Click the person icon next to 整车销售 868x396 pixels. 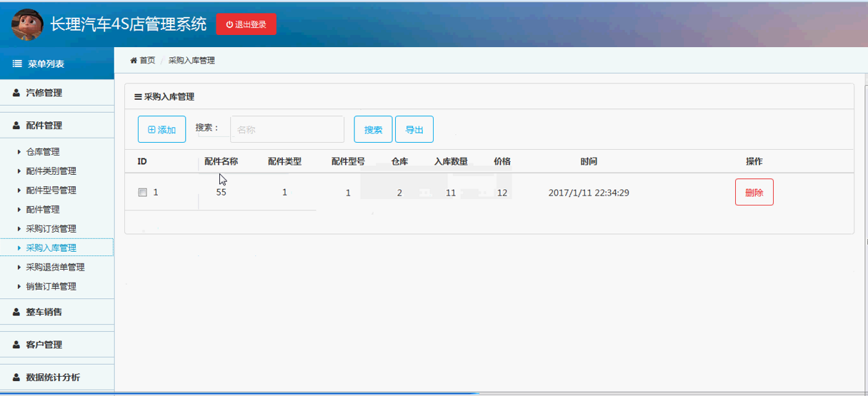click(16, 312)
